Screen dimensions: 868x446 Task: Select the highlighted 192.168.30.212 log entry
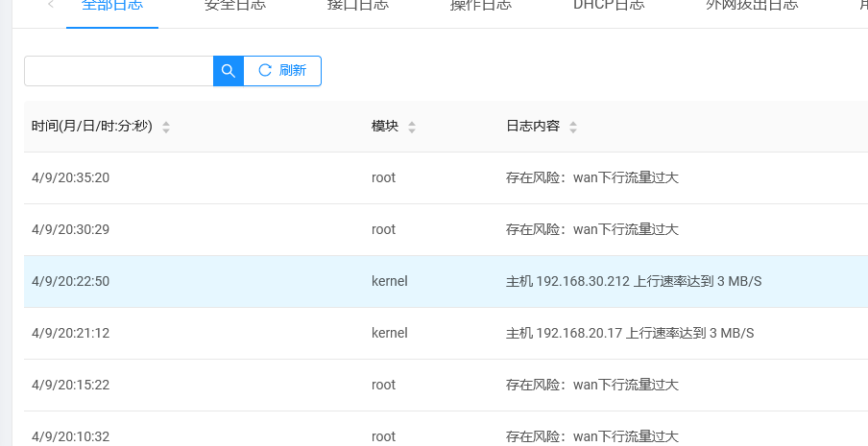pos(446,281)
